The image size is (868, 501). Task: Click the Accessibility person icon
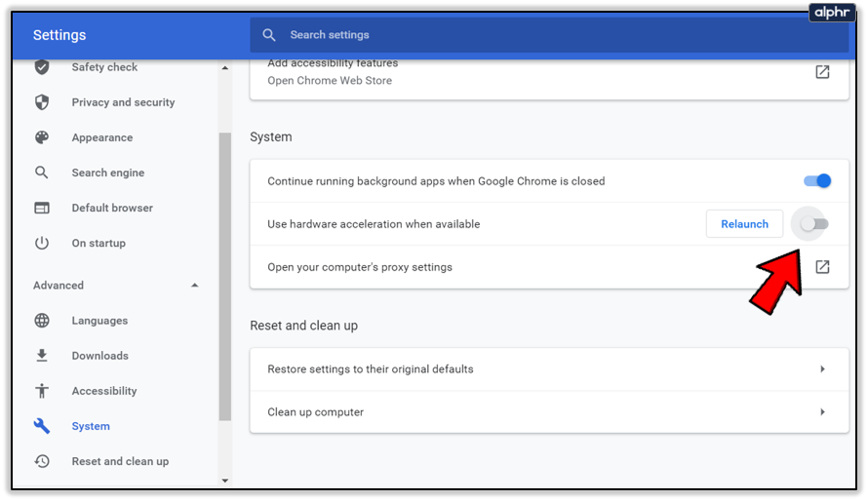(x=42, y=391)
